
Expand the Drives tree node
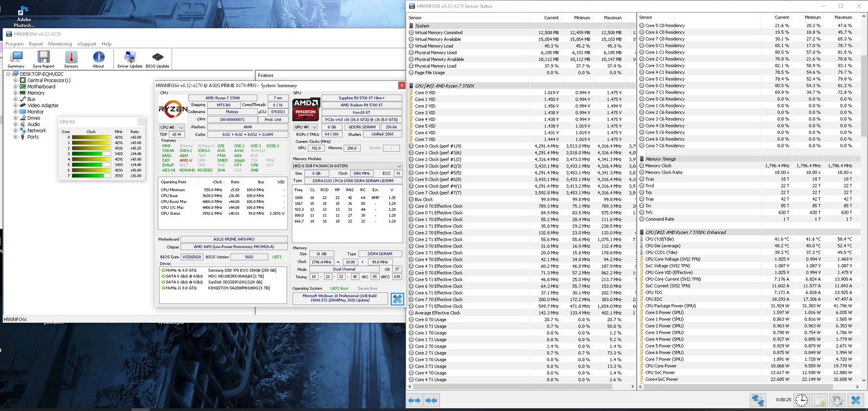(x=15, y=118)
